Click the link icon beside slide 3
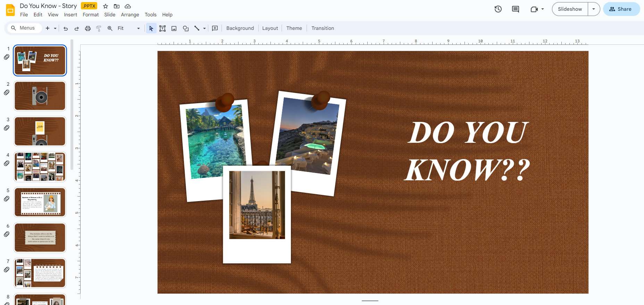 pyautogui.click(x=7, y=128)
